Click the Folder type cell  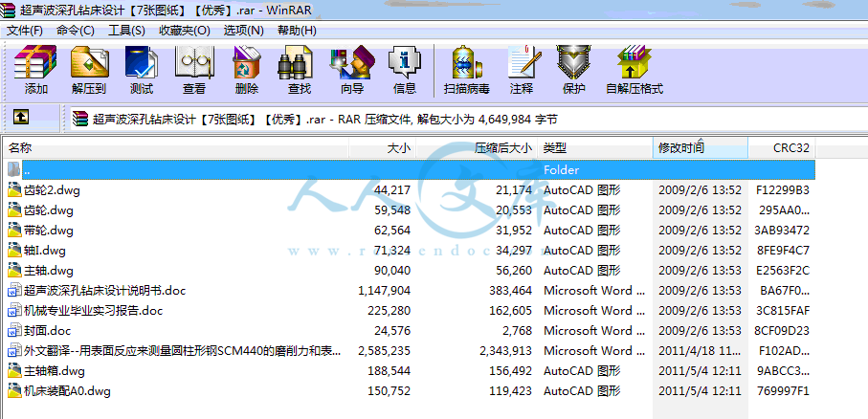coord(562,170)
